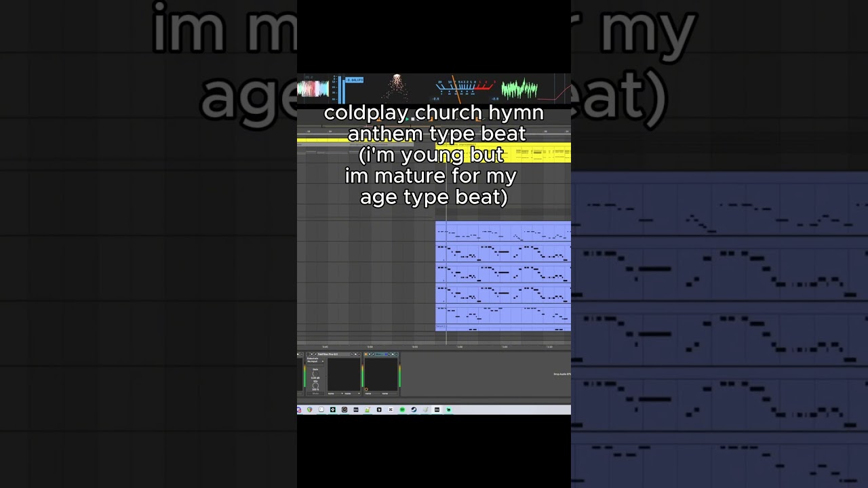Open the Sidechain No Input dropdown
Image resolution: width=868 pixels, height=488 pixels.
click(315, 361)
